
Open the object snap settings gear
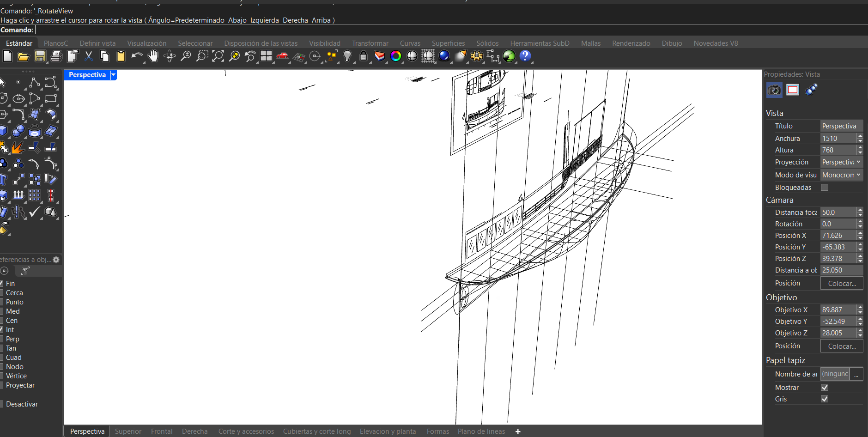tap(56, 260)
